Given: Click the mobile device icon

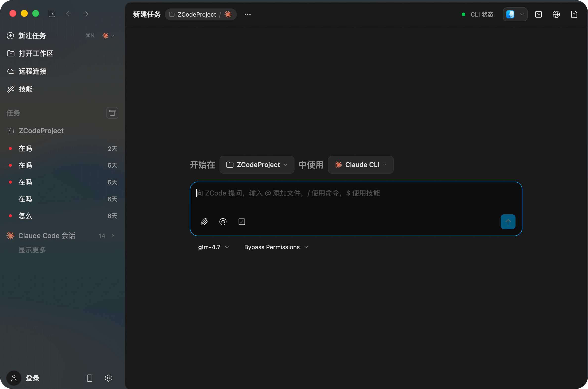Looking at the screenshot, I should 90,378.
